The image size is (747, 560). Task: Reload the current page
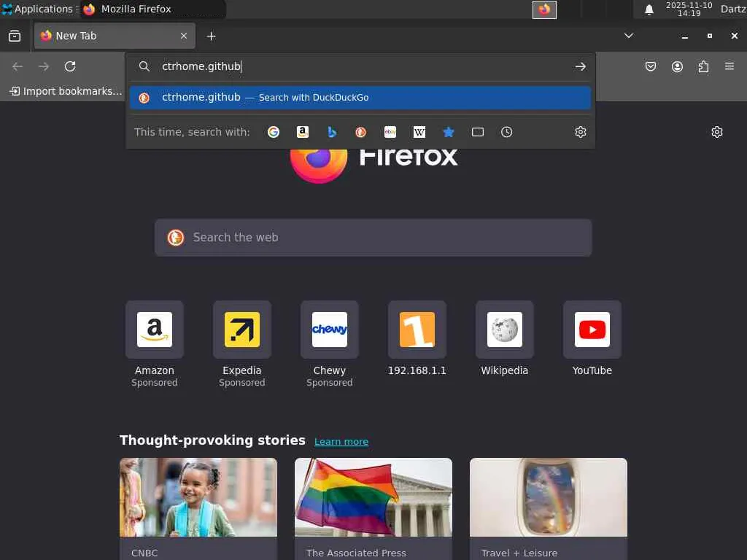click(x=70, y=66)
